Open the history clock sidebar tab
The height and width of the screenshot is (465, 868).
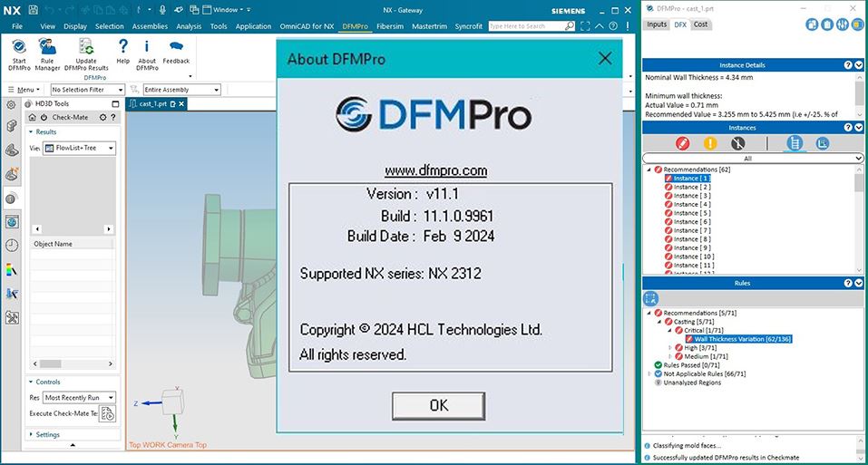(x=12, y=246)
